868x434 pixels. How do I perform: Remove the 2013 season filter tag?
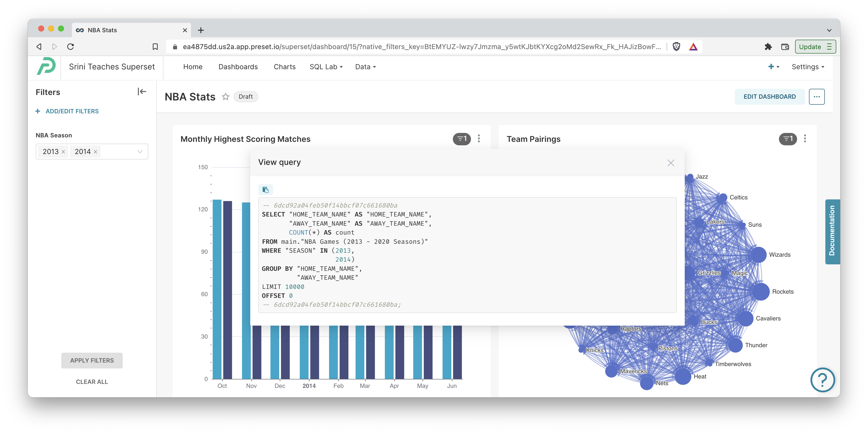[63, 152]
